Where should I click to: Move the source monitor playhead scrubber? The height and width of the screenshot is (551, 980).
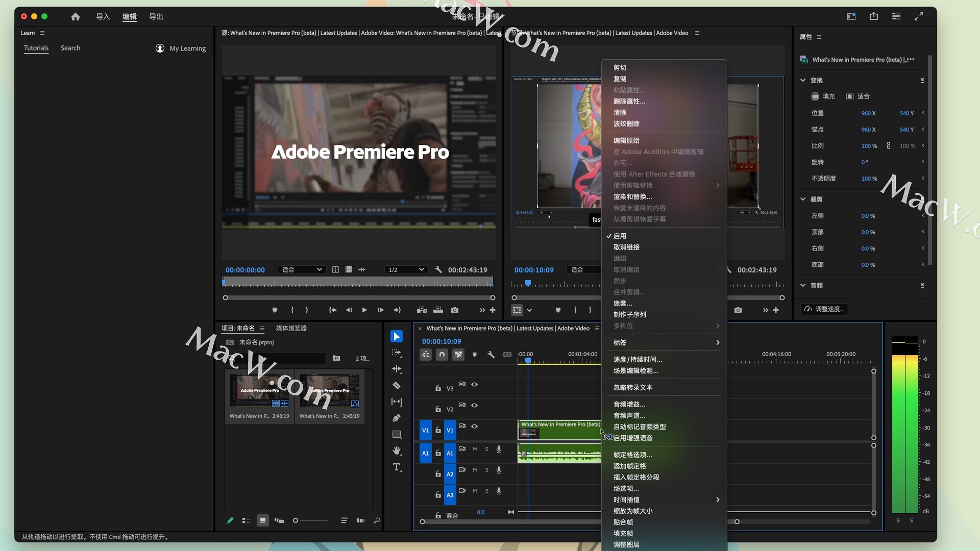224,282
